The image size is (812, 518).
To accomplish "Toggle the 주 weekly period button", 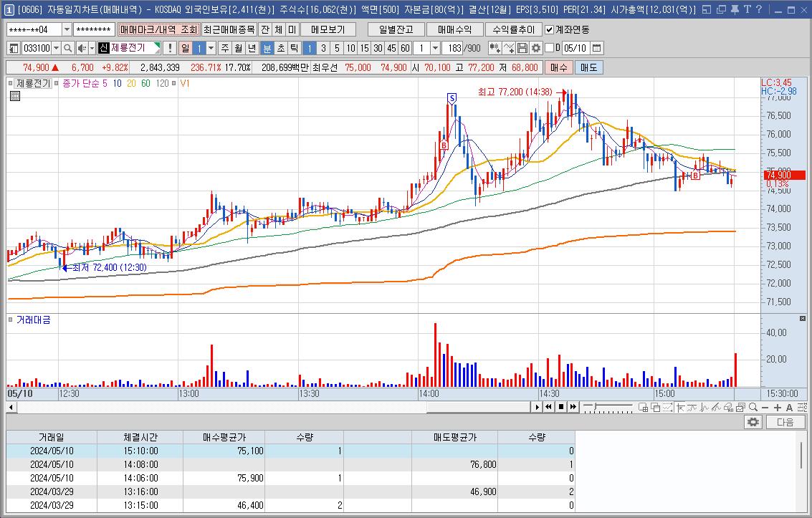I will [x=225, y=48].
